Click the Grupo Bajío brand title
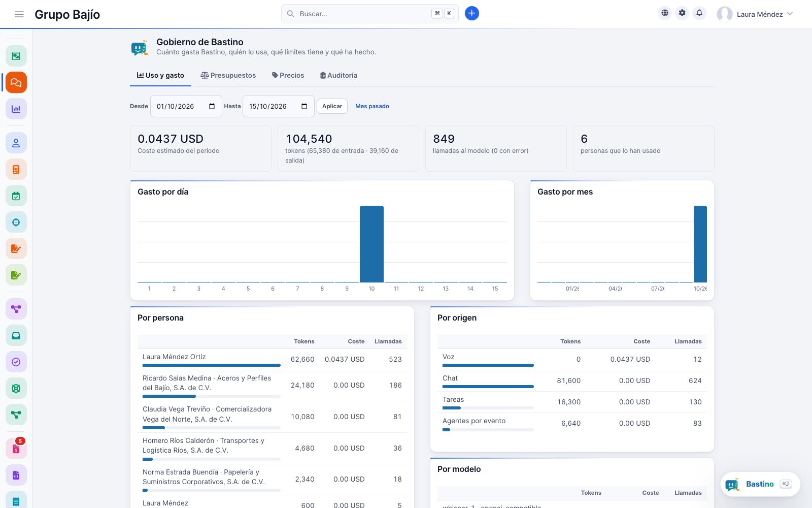 pos(67,14)
